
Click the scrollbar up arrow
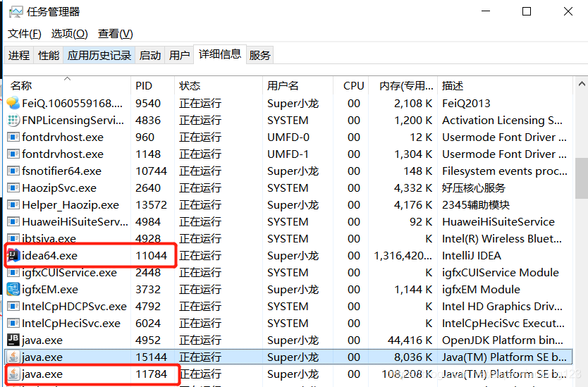(582, 84)
